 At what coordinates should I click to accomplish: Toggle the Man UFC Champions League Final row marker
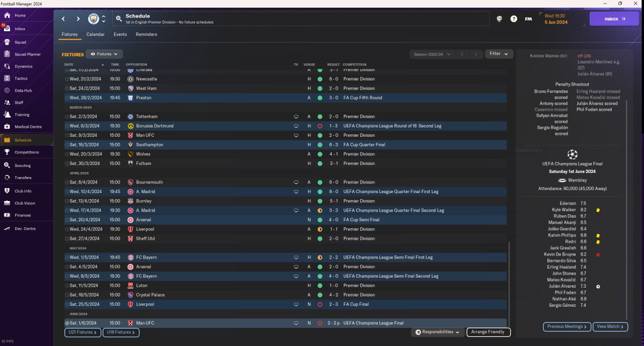tap(67, 323)
